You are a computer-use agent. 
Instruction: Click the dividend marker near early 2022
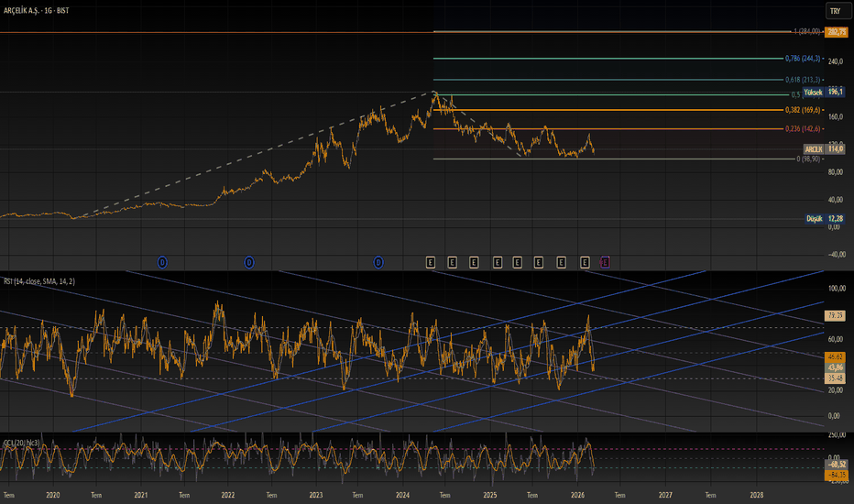pos(248,262)
